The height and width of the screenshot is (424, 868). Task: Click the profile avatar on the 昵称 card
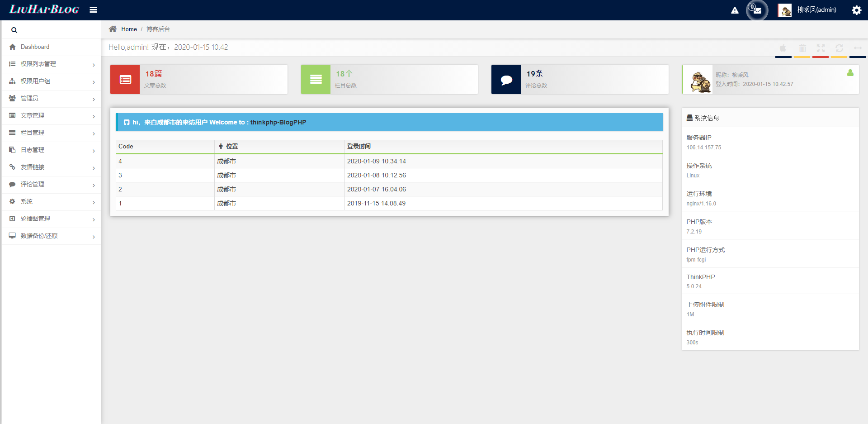coord(700,82)
